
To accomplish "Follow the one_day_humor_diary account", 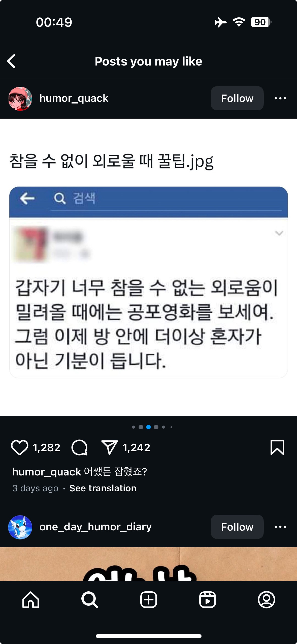I will pyautogui.click(x=237, y=527).
